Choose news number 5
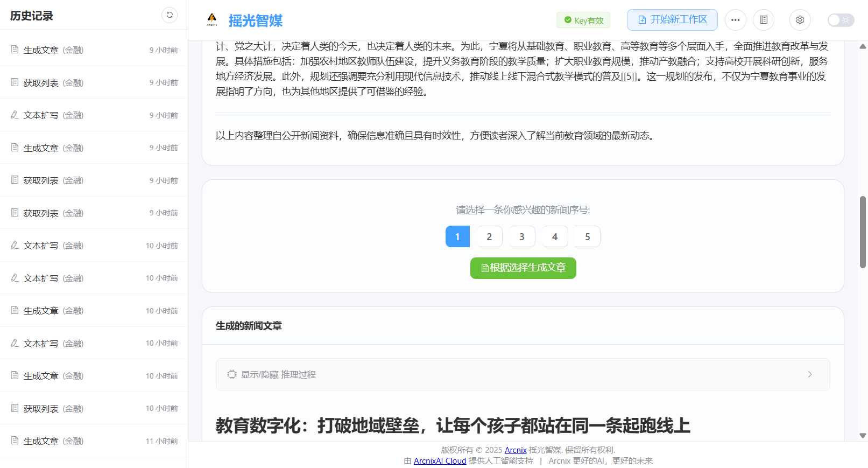 click(587, 236)
